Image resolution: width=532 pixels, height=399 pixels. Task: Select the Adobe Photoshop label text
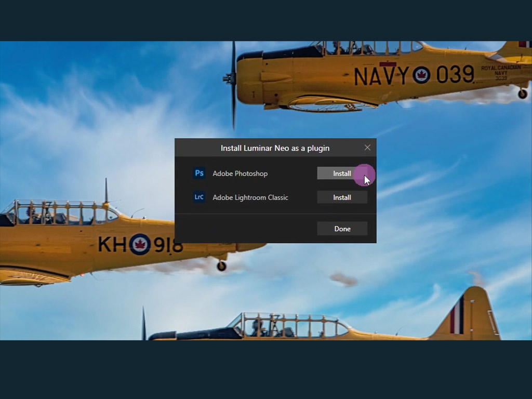coord(240,174)
